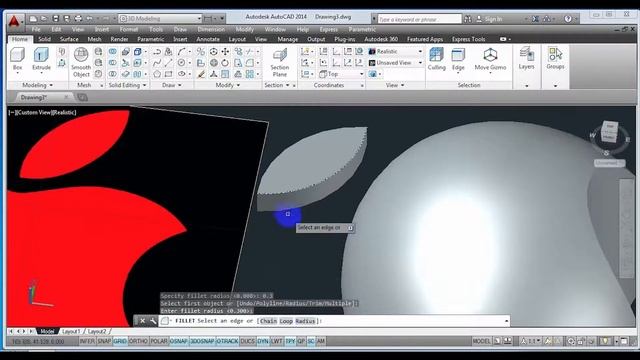
Task: Open the Top UCS dropdown in Coordinates
Action: (341, 74)
